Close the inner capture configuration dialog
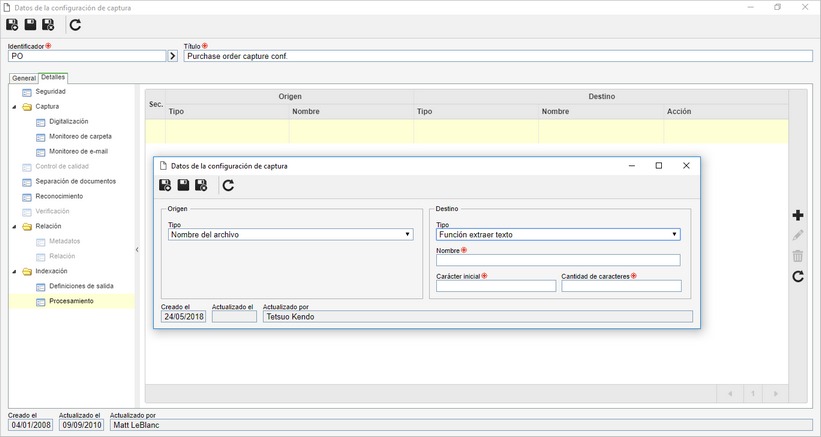 (x=686, y=165)
